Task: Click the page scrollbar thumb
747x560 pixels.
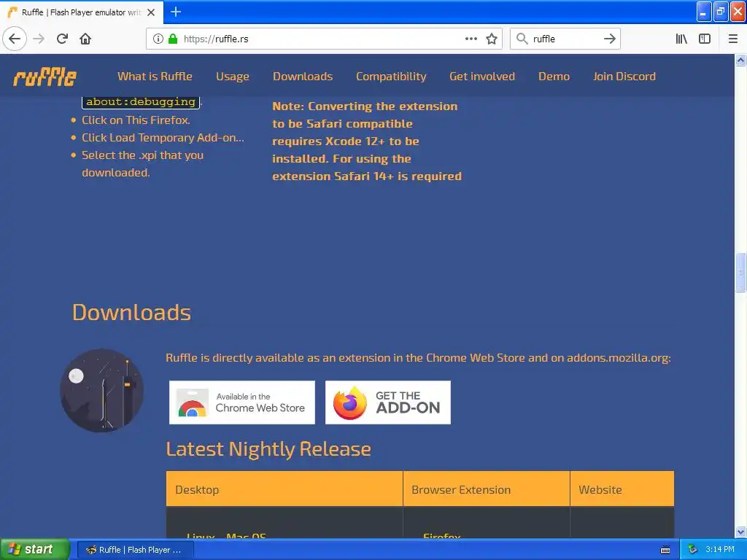Action: point(740,273)
